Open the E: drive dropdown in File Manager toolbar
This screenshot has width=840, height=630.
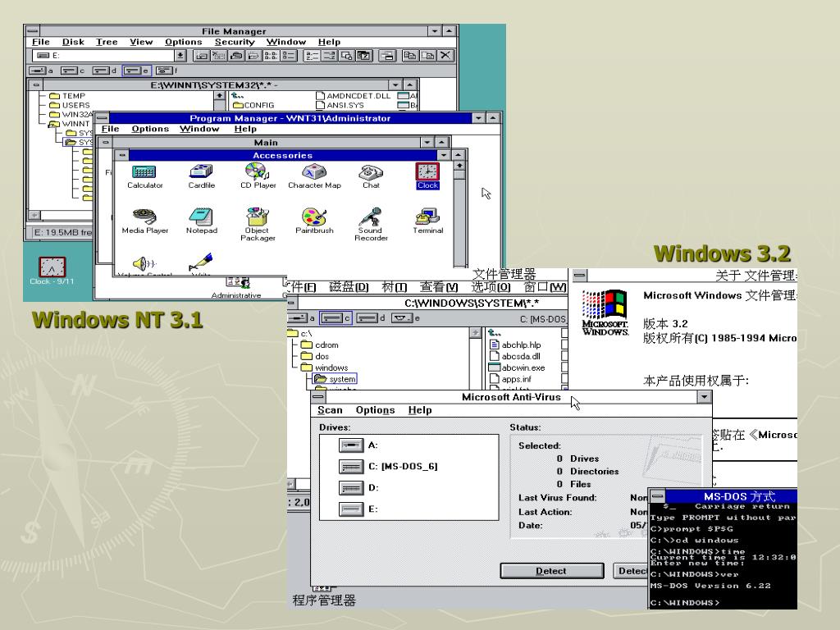[x=180, y=55]
